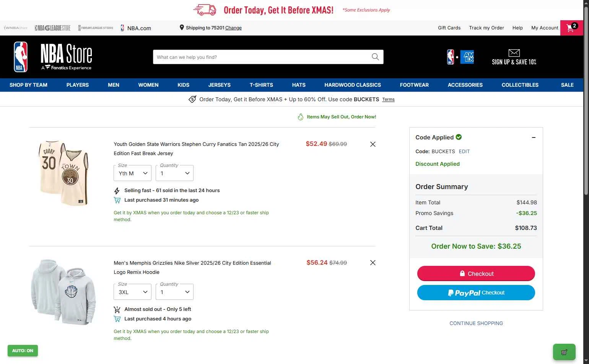Open the NBA 2K League Store logo
The height and width of the screenshot is (364, 589).
pyautogui.click(x=96, y=28)
